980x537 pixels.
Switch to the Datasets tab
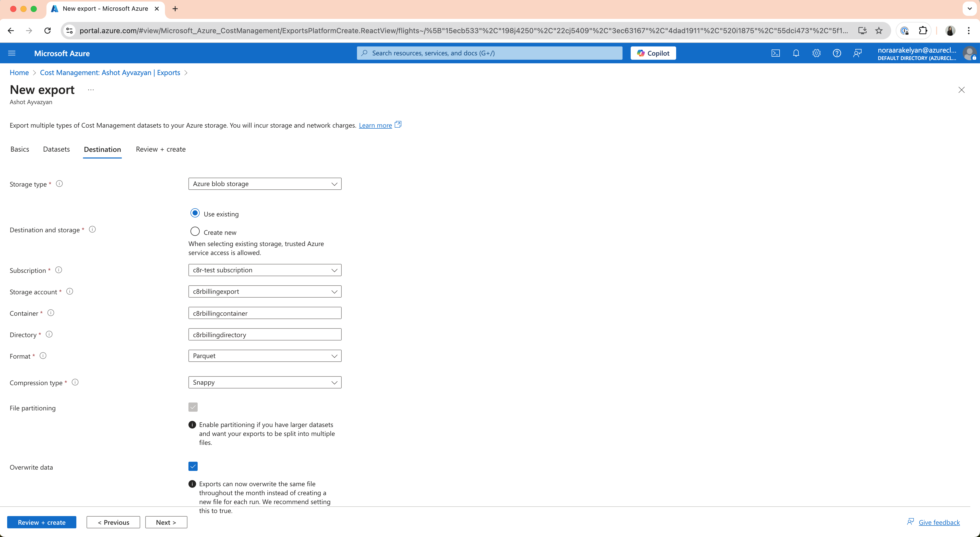click(56, 149)
